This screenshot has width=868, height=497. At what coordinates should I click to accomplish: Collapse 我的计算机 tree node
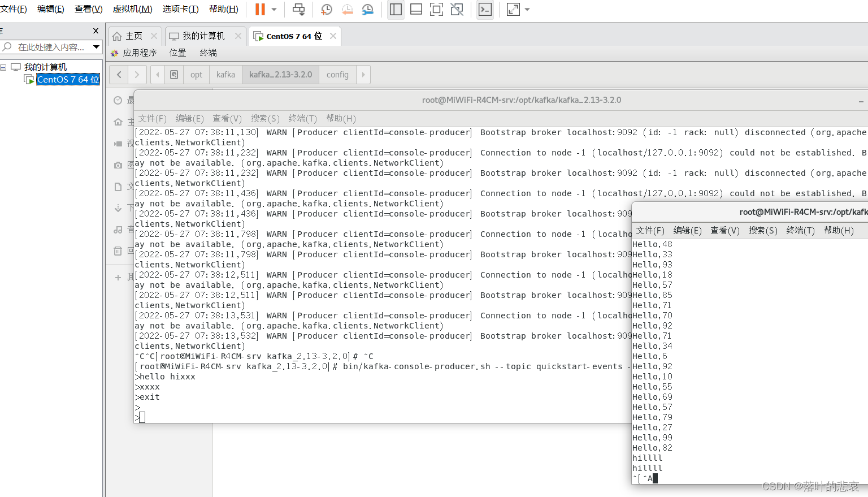[3, 67]
